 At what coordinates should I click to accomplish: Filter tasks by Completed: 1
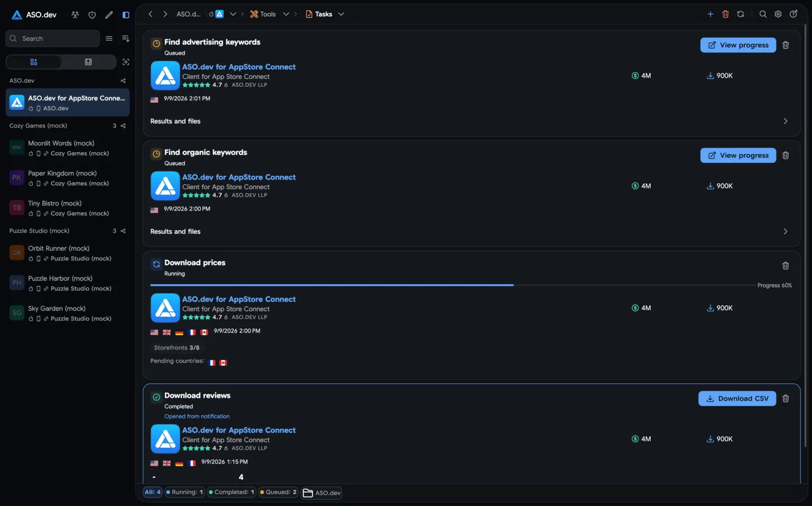tap(232, 492)
